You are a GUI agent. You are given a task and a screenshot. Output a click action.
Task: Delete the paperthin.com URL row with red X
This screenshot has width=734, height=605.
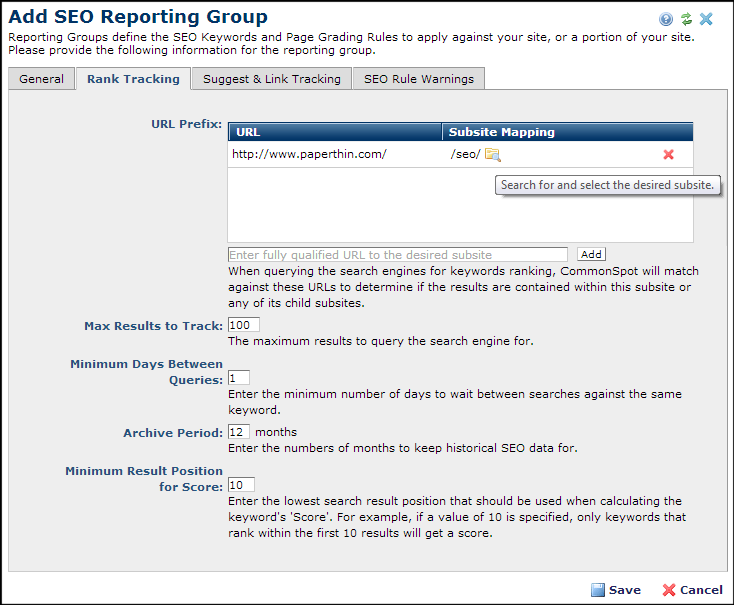coord(668,154)
